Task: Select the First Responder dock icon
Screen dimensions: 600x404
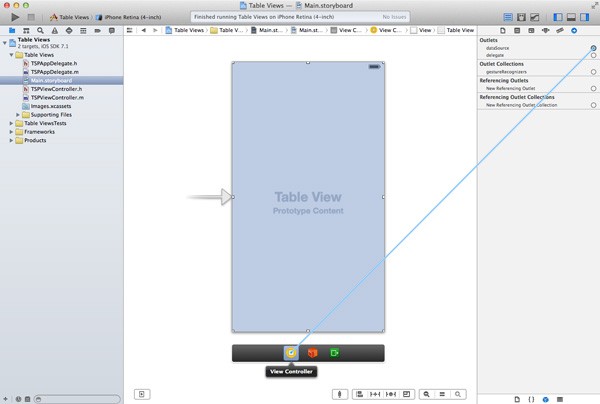Action: click(313, 353)
